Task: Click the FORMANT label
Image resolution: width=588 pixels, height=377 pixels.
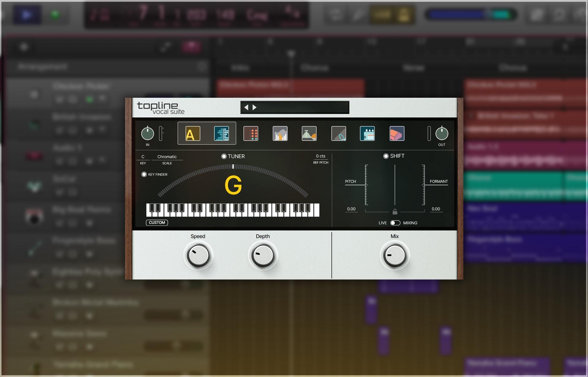Action: 439,181
